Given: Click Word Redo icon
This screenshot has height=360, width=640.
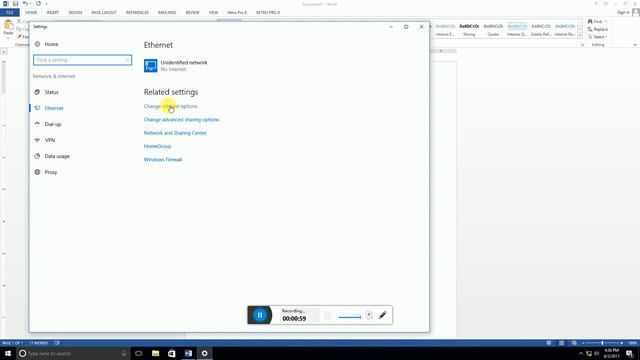Looking at the screenshot, I should tap(38, 4).
